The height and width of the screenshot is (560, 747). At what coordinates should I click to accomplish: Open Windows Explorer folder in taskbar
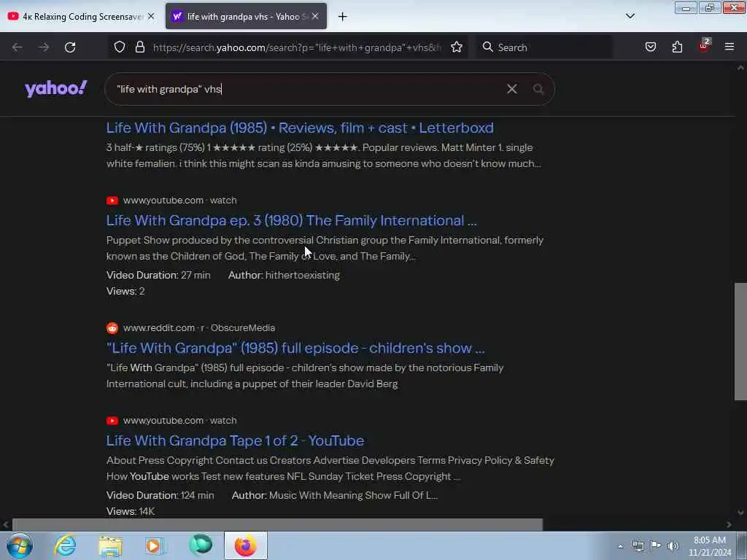click(111, 545)
